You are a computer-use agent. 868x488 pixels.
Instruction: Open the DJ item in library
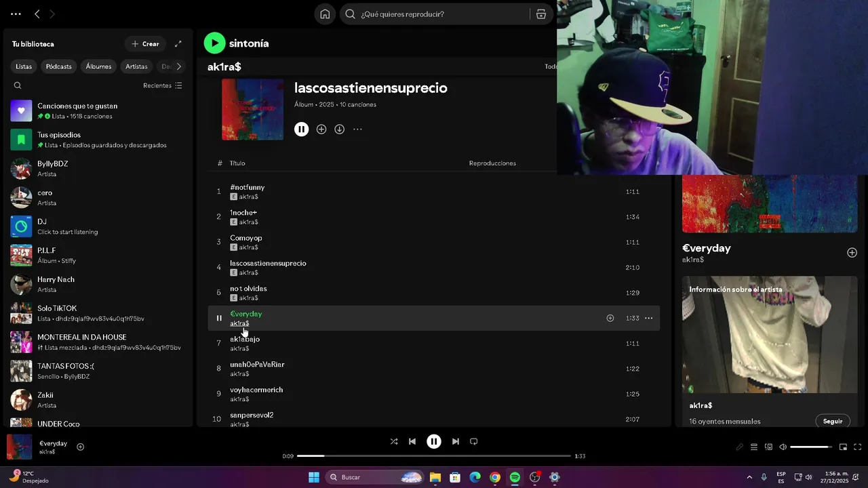(x=98, y=226)
